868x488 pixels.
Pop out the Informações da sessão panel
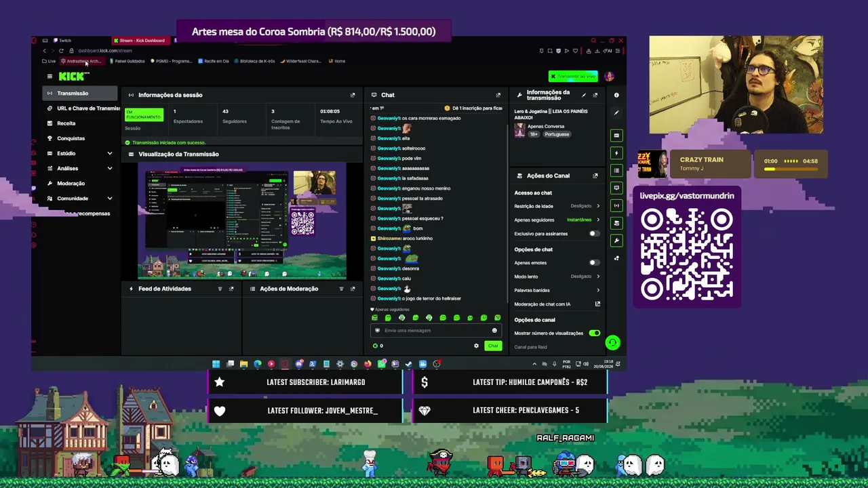[353, 95]
